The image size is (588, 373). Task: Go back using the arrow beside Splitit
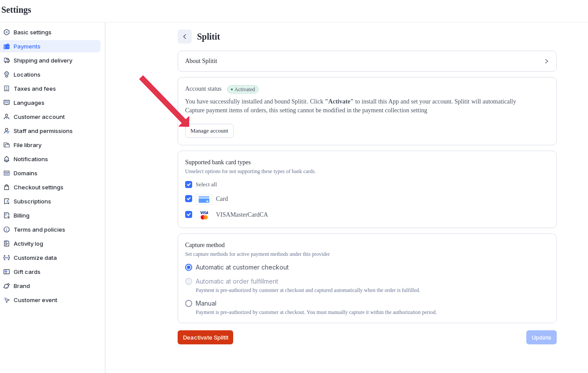pos(185,37)
